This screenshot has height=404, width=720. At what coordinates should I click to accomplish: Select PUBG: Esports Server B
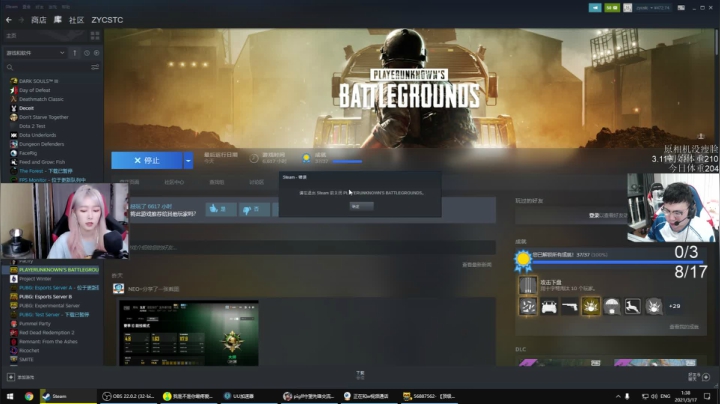pyautogui.click(x=45, y=297)
